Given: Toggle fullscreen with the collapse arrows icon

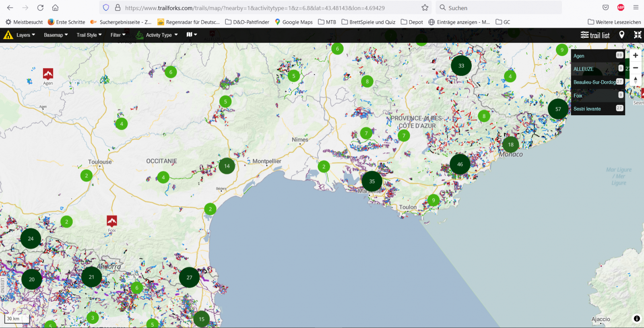Looking at the screenshot, I should tap(638, 35).
